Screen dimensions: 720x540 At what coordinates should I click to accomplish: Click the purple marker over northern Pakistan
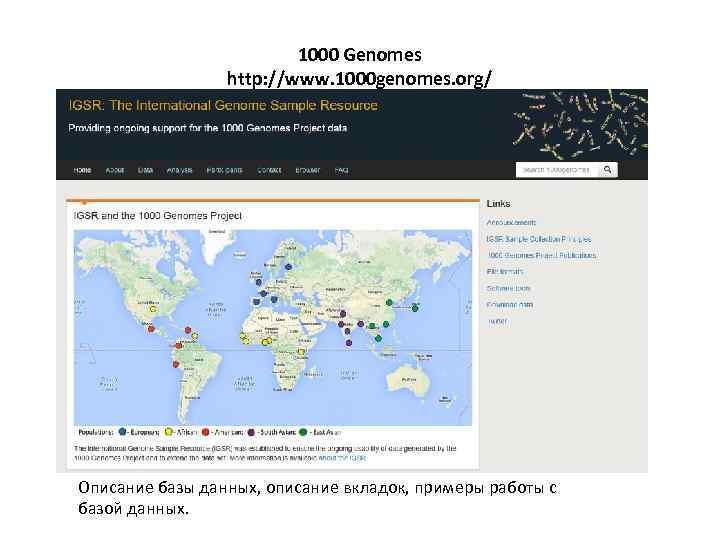pos(343,314)
